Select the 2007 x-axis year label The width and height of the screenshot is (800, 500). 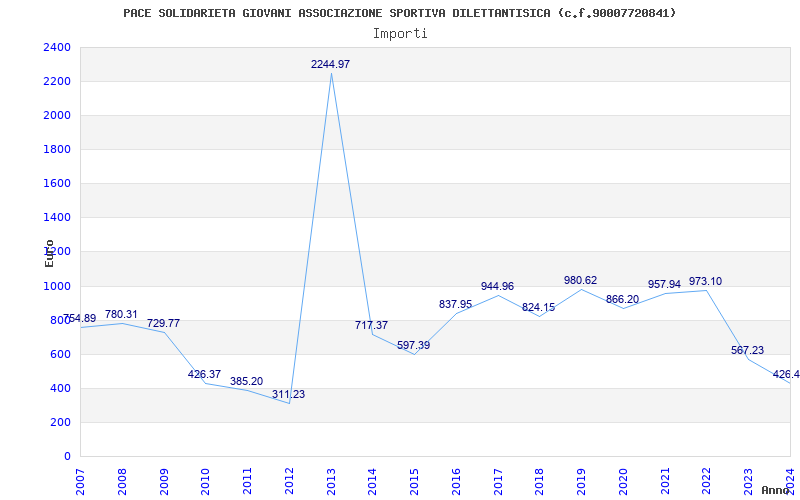[80, 481]
